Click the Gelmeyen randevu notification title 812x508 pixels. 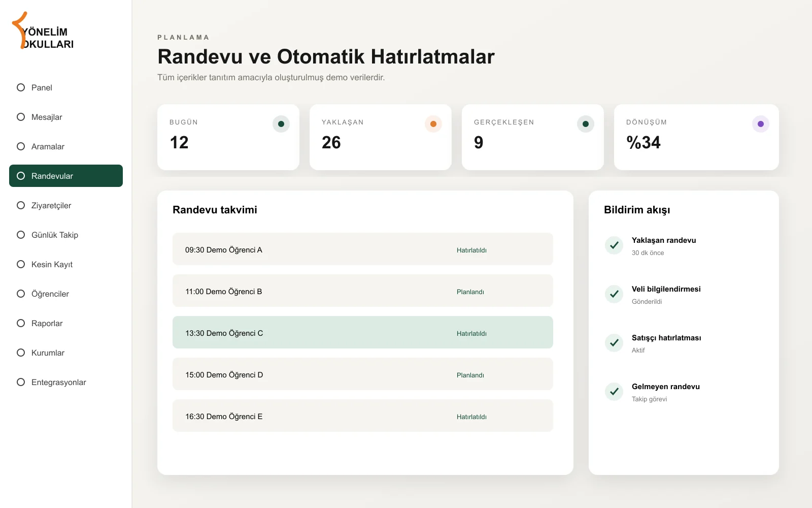(x=666, y=387)
